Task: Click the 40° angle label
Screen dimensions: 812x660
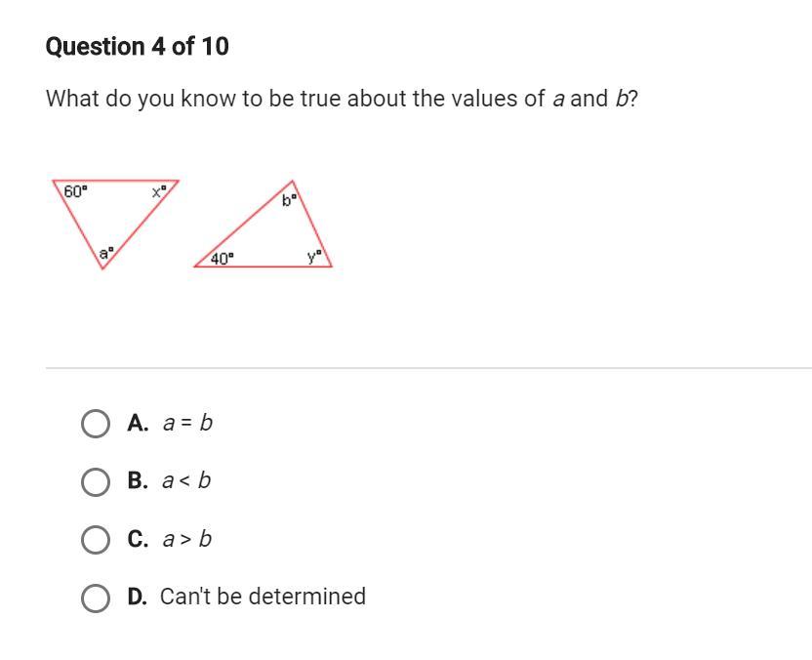Action: coord(223,259)
